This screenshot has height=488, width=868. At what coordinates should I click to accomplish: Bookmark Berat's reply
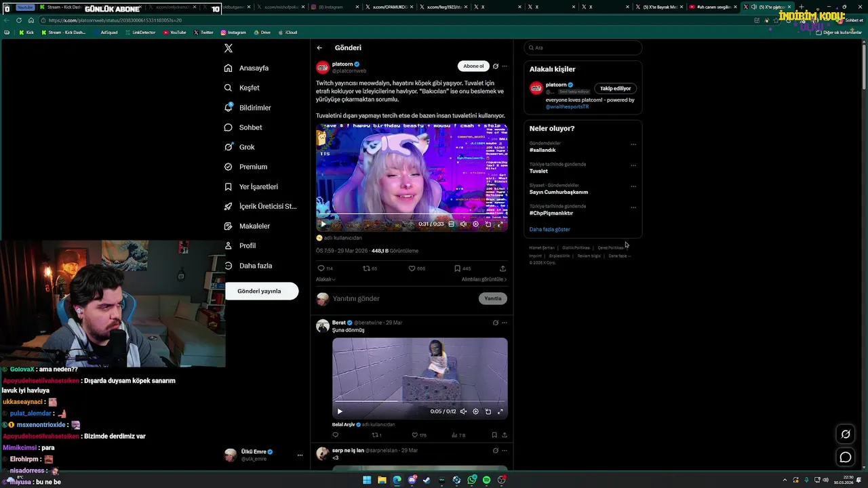click(x=494, y=435)
